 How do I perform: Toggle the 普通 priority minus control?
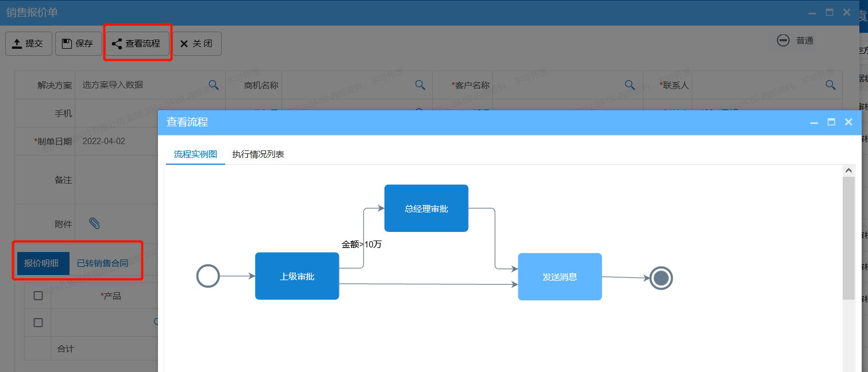(x=783, y=41)
